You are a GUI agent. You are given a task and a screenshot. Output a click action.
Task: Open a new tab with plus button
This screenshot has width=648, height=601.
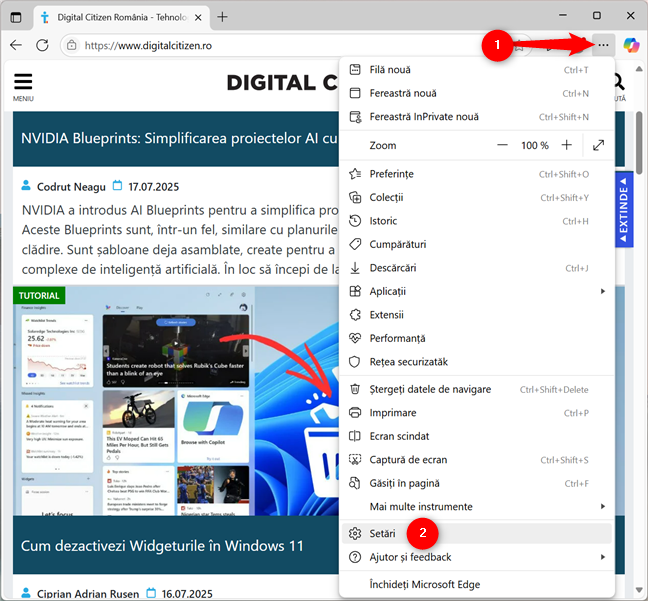coord(222,17)
